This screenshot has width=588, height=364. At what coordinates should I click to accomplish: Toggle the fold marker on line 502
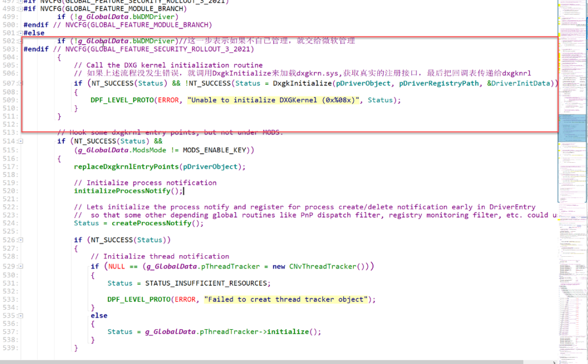20,41
